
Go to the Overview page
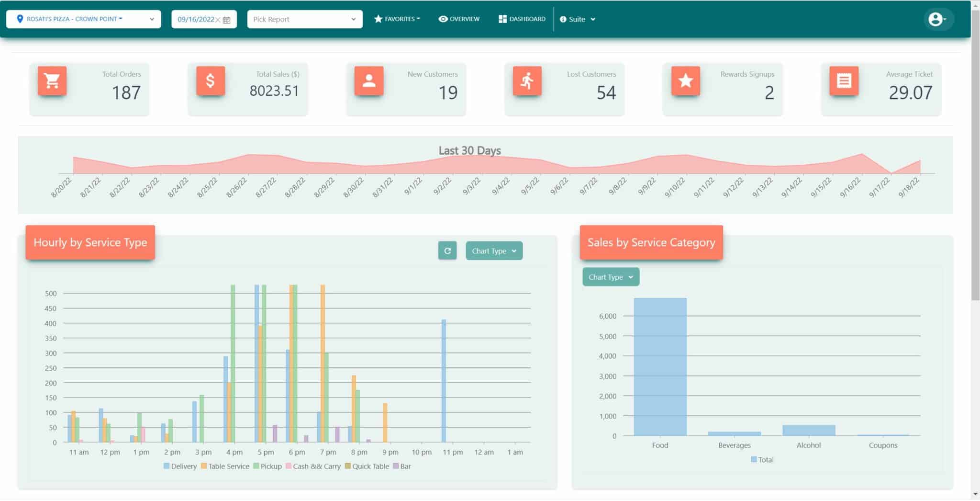(459, 19)
